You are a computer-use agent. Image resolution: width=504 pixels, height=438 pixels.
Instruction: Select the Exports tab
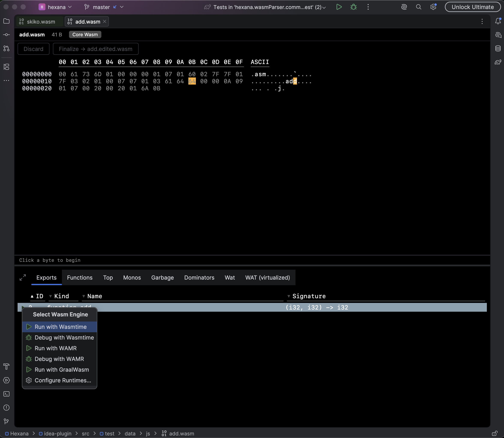[x=46, y=277]
